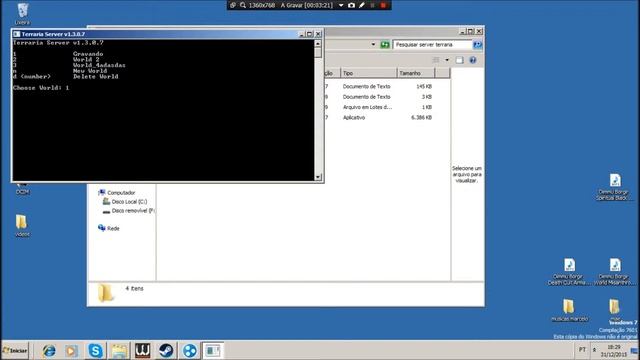Select the 'Arquivo em Lotes' file row
The height and width of the screenshot is (360, 640).
pos(378,107)
